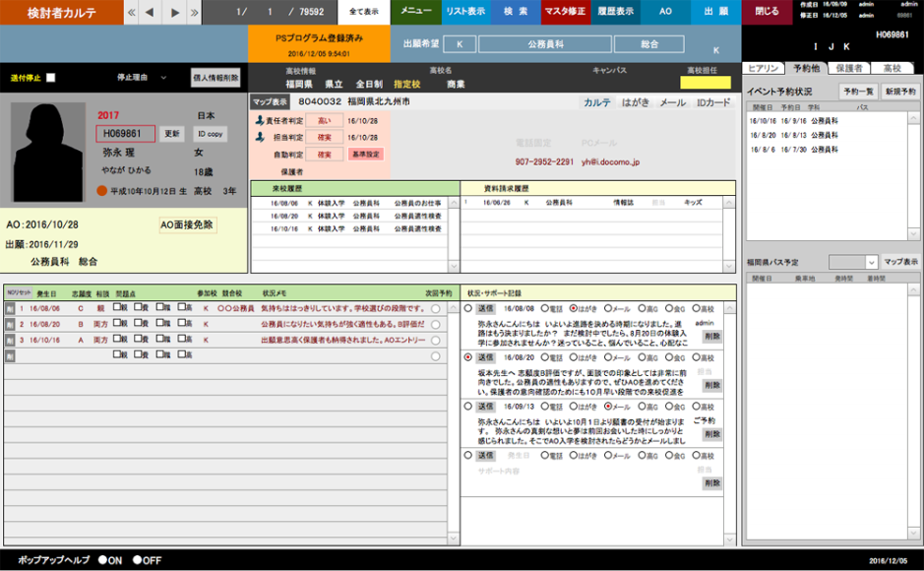
Task: Click the yellow 高校担任 field
Action: (706, 84)
